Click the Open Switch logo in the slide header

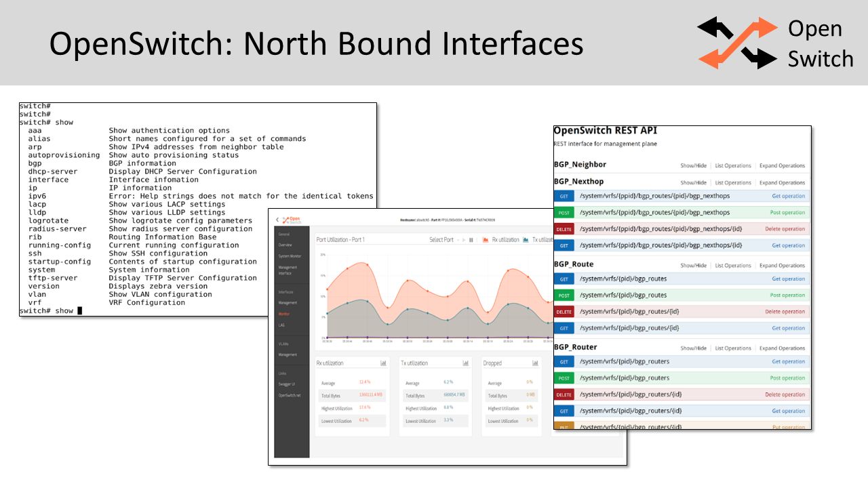[x=776, y=43]
